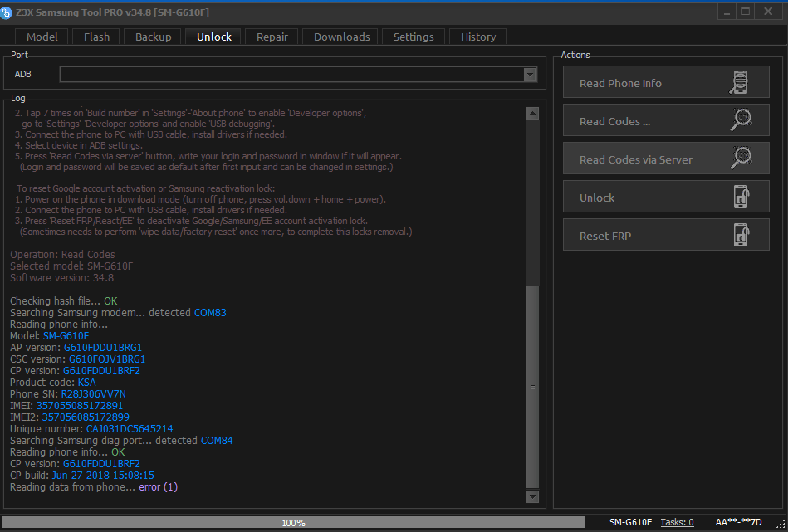Click the AP version G610FDDU1BRG1
Screen dimensions: 788x532
tap(103, 348)
